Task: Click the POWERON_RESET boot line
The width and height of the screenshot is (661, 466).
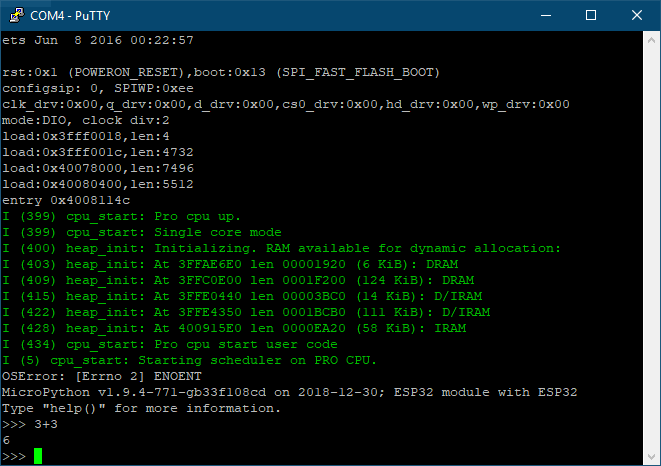Action: 221,73
